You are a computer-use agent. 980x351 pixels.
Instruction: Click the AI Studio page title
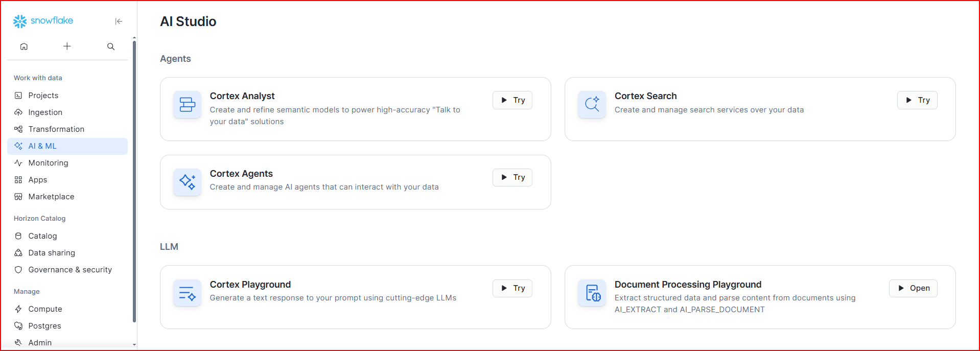coord(188,21)
